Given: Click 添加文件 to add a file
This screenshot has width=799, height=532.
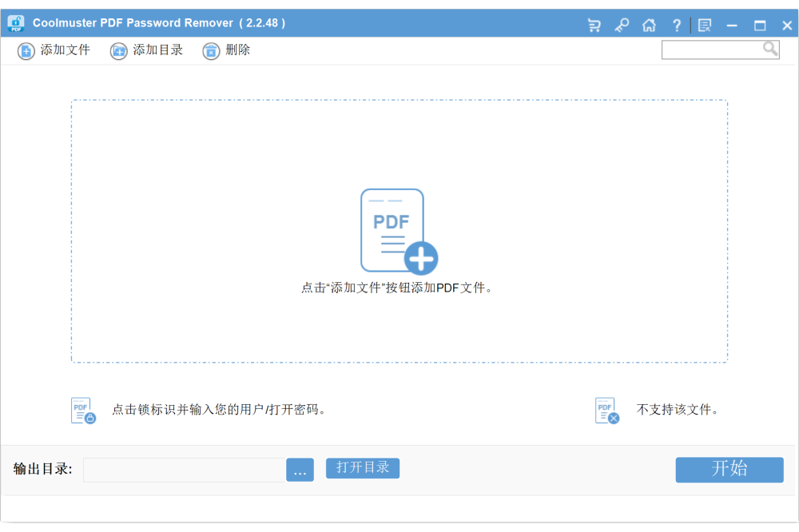Looking at the screenshot, I should pos(54,50).
